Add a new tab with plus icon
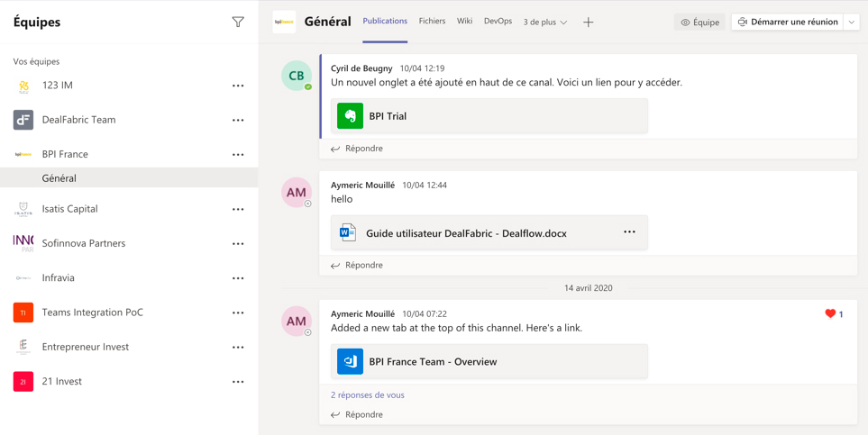The height and width of the screenshot is (435, 868). [589, 23]
